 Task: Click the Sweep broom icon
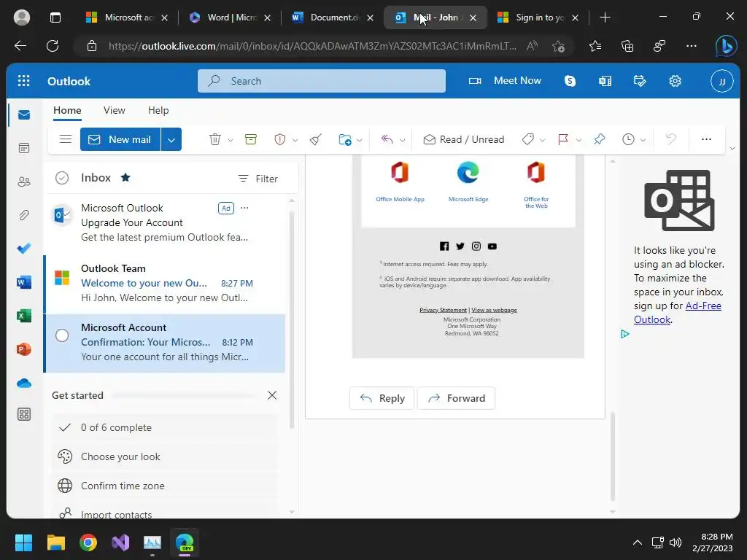315,139
